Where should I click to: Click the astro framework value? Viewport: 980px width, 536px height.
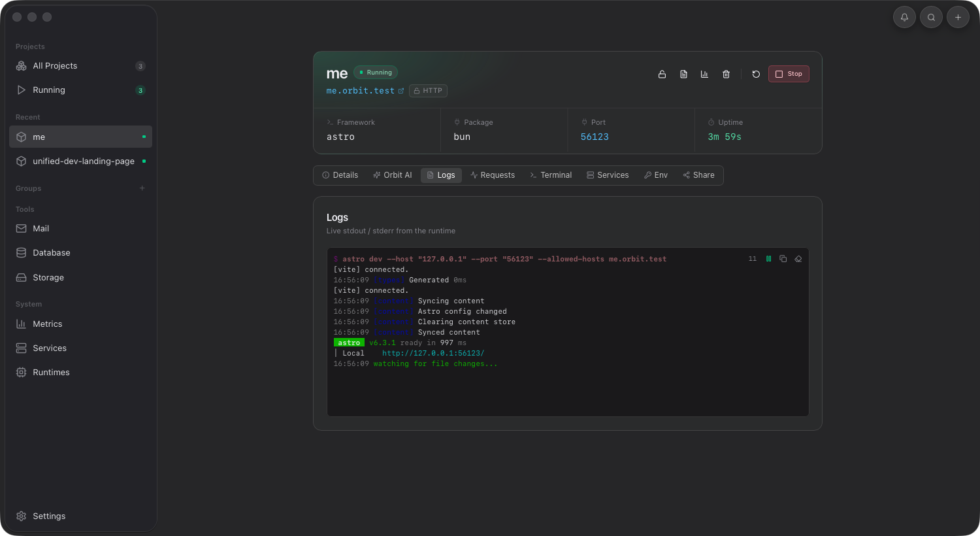pyautogui.click(x=340, y=137)
